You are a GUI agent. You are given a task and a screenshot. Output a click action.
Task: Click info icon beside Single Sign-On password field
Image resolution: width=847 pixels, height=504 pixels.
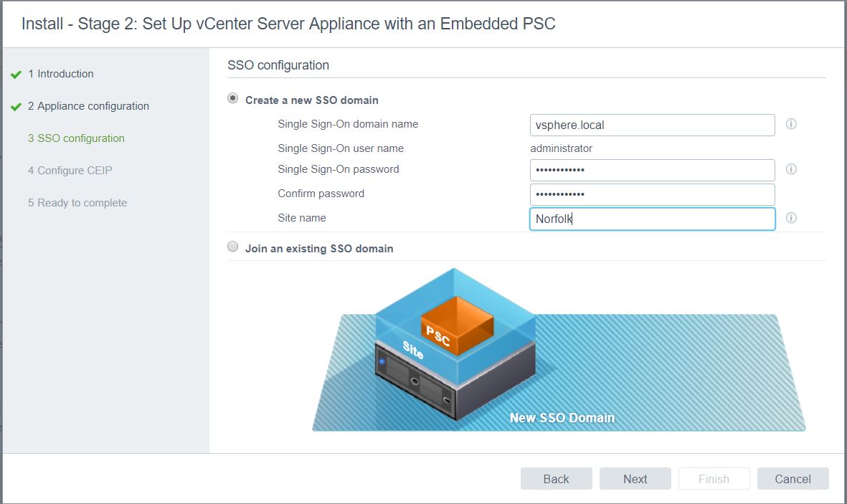coord(791,170)
